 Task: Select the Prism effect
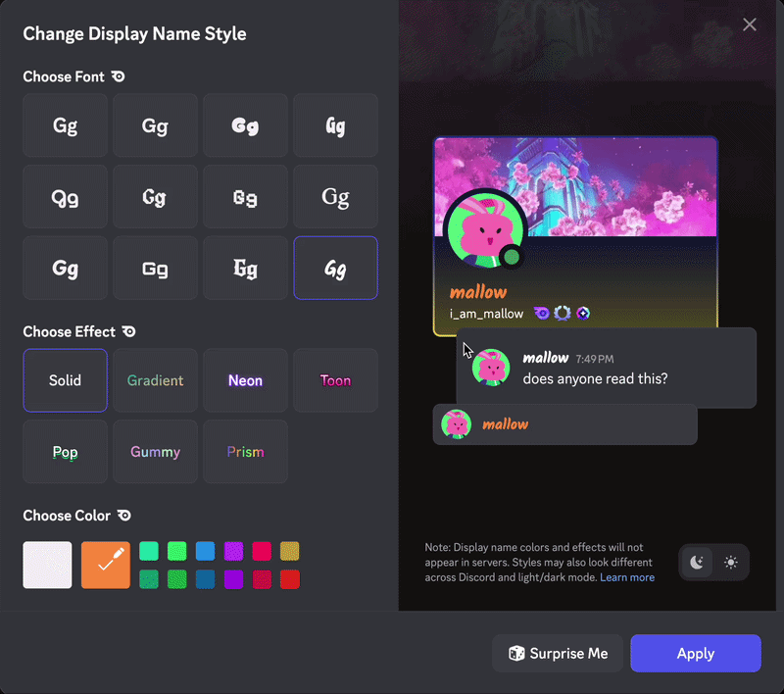point(245,452)
